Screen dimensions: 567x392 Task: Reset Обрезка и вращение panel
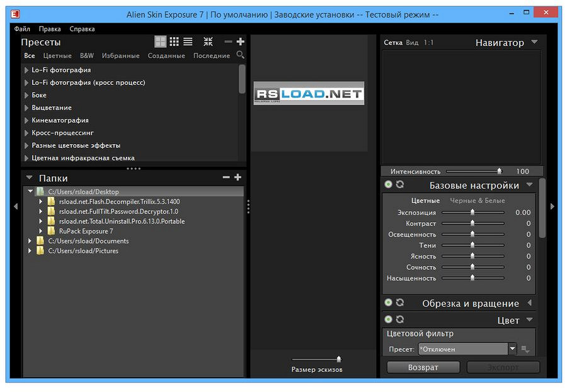coord(399,303)
